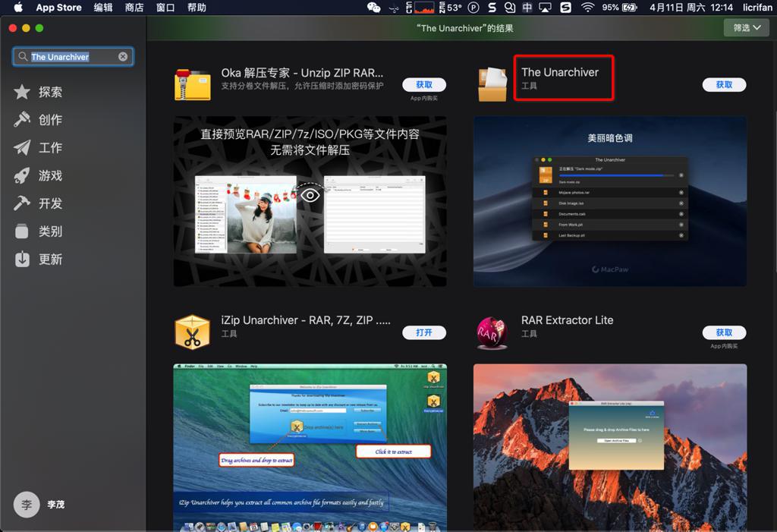Open the 帮助 menu
777x532 pixels.
(197, 8)
